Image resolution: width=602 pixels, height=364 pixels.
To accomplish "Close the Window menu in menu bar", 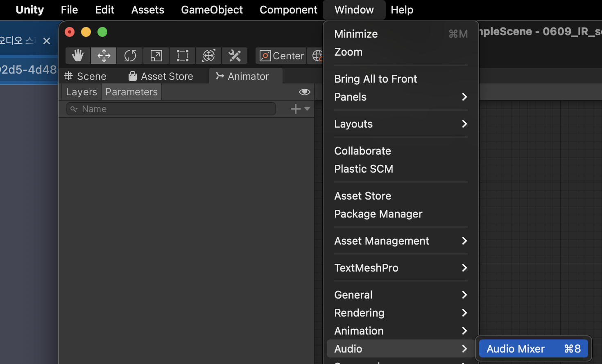I will pyautogui.click(x=354, y=10).
